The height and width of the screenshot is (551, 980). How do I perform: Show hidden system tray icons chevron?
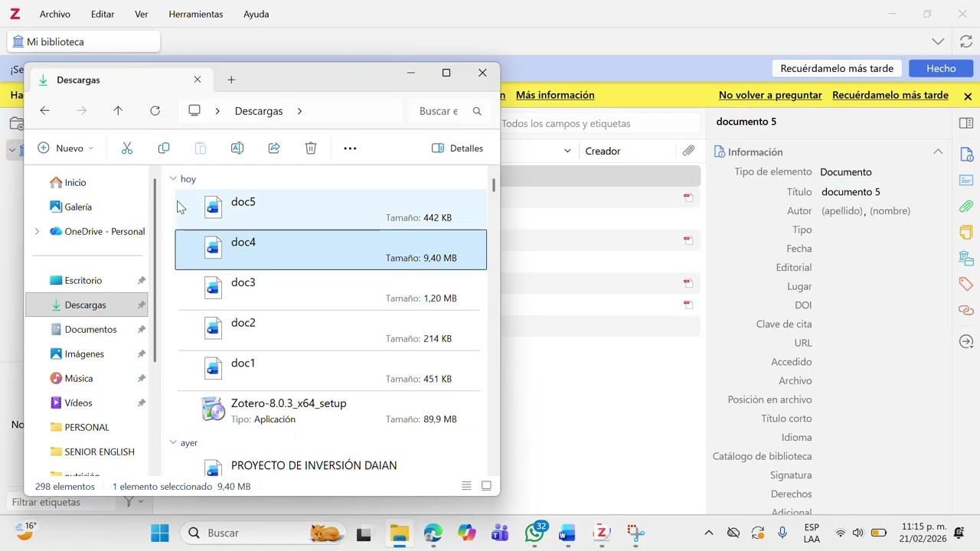[708, 533]
